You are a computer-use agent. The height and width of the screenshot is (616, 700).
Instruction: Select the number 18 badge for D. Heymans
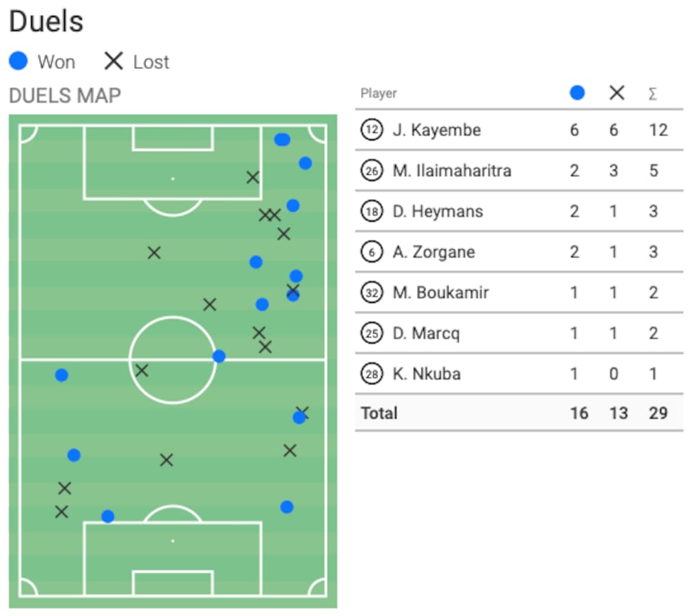pyautogui.click(x=371, y=211)
